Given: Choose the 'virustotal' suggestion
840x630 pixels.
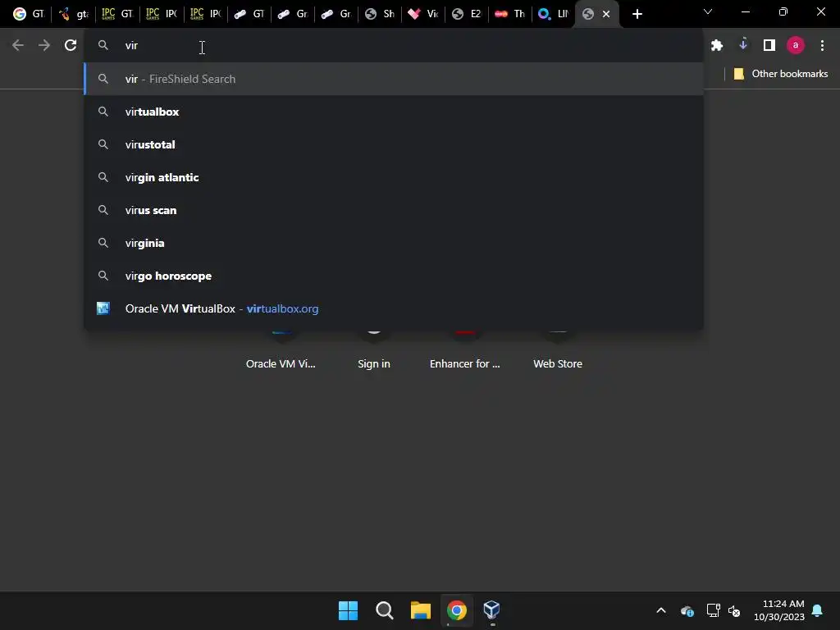Looking at the screenshot, I should click(x=394, y=144).
